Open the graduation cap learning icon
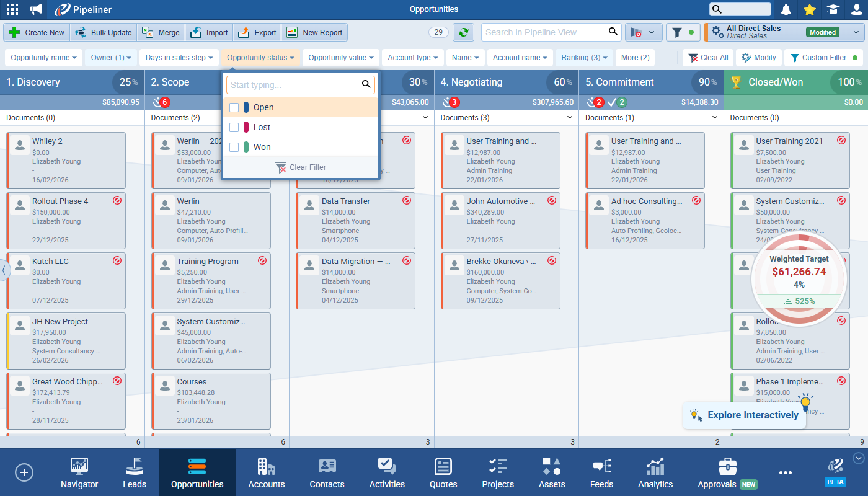The height and width of the screenshot is (496, 868). tap(833, 9)
